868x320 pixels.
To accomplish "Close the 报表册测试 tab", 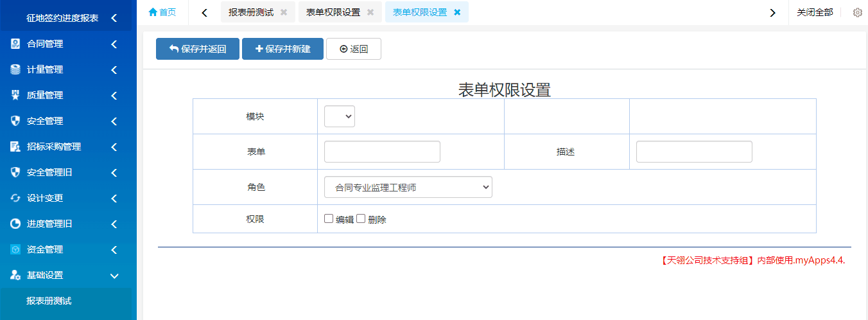I will [284, 12].
